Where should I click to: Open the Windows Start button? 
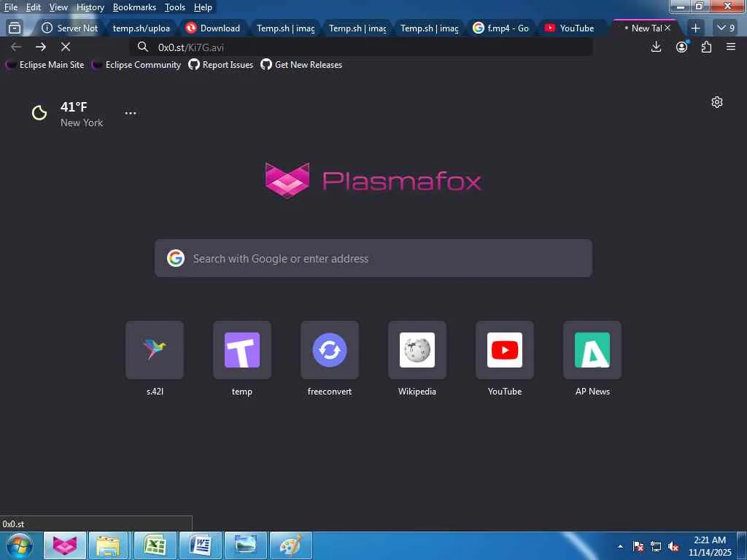tap(18, 545)
